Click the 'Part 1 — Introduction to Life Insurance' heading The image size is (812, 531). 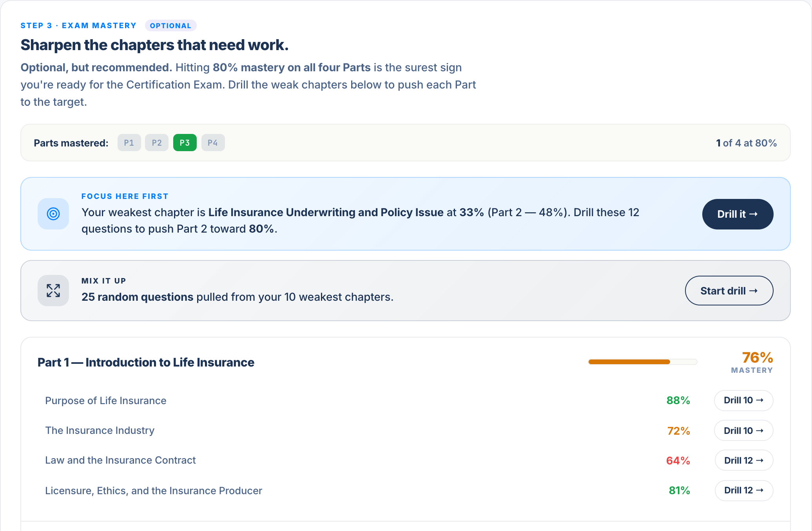(x=146, y=362)
